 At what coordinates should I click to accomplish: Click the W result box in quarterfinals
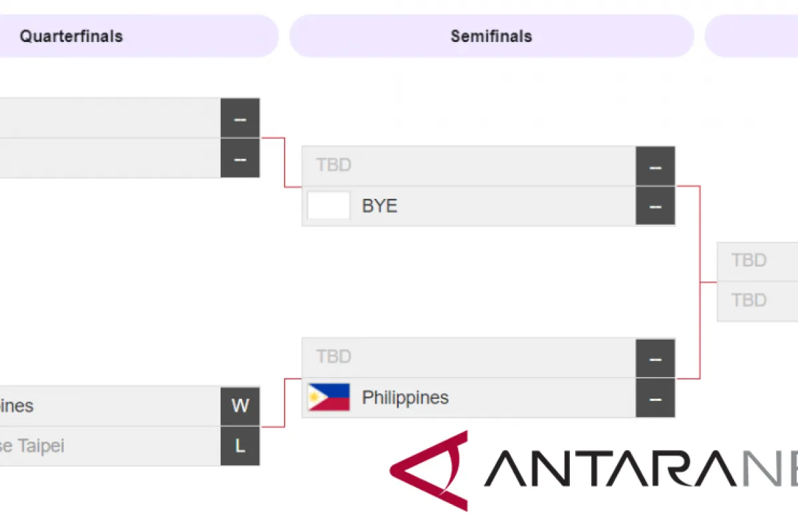click(240, 406)
